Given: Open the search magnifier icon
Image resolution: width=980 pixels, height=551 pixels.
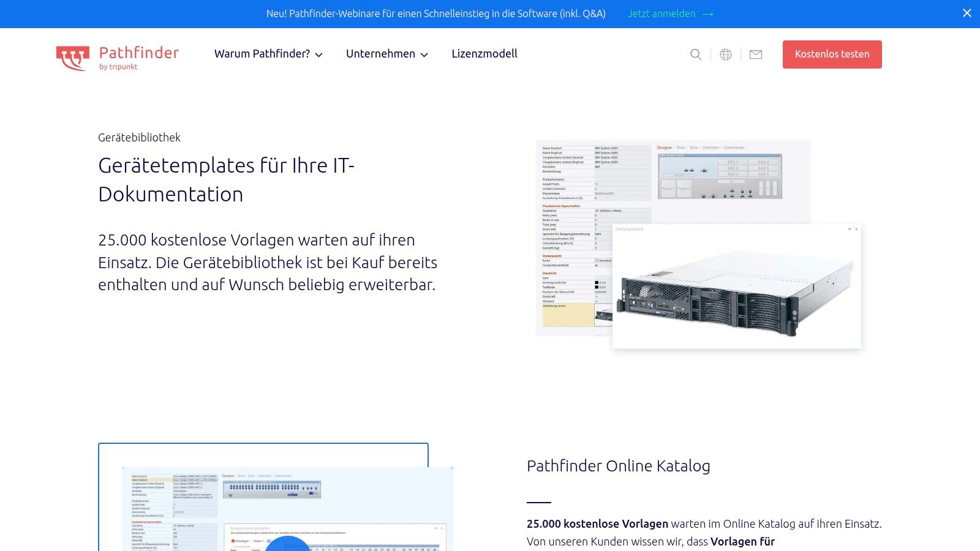Looking at the screenshot, I should click(x=696, y=54).
